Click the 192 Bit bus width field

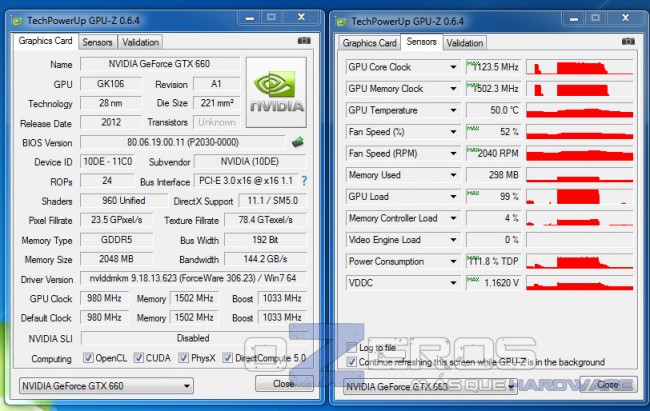[x=265, y=240]
